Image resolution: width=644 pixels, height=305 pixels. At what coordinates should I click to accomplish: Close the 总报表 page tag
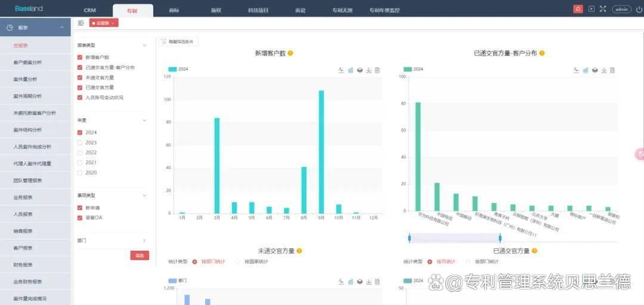(x=113, y=23)
